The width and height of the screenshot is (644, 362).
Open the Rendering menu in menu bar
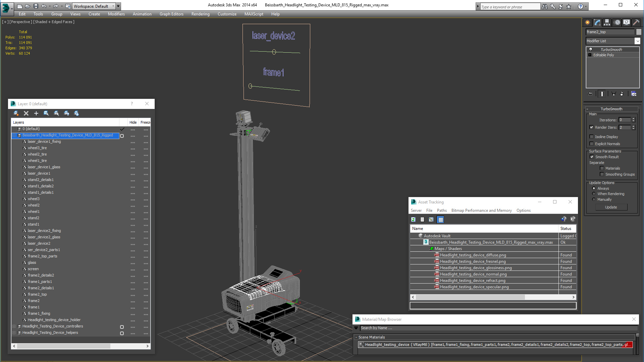[x=200, y=14]
